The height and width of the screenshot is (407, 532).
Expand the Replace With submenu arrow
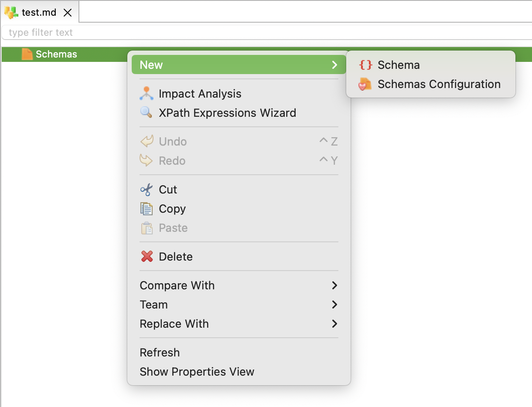click(334, 324)
